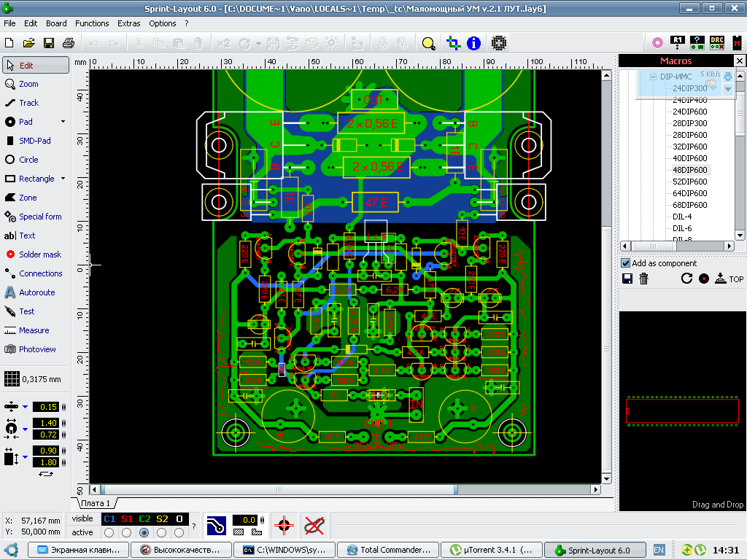Image resolution: width=747 pixels, height=560 pixels.
Task: Click the pink ring icon in the top-right toolbar
Action: pyautogui.click(x=657, y=43)
